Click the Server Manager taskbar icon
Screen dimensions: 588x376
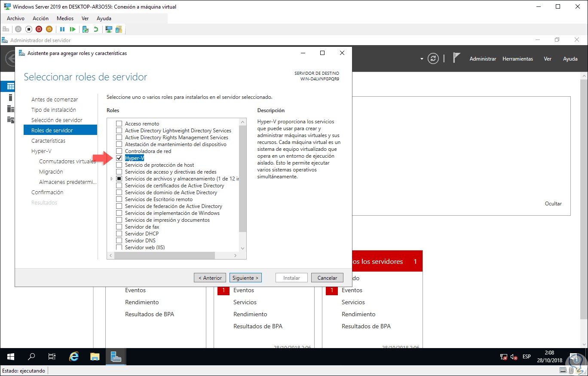point(116,357)
